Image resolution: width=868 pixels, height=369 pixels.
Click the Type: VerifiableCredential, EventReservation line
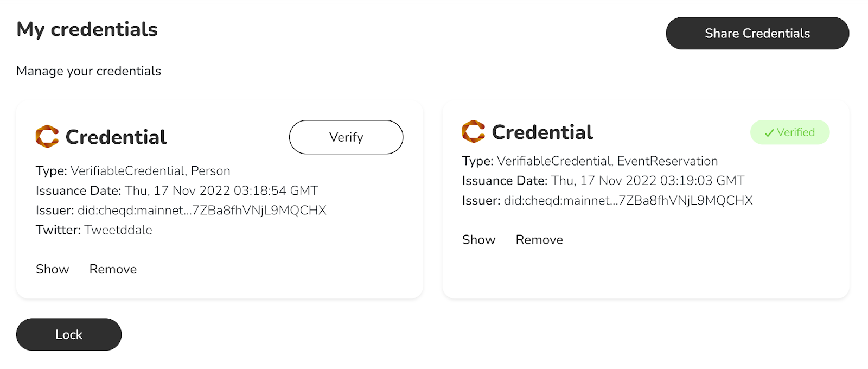(590, 161)
